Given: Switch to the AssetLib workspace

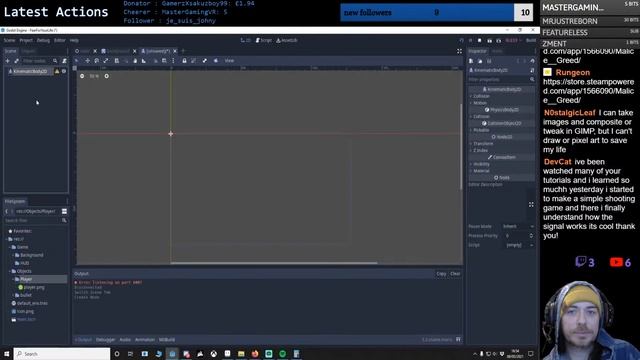Looking at the screenshot, I should [x=287, y=40].
